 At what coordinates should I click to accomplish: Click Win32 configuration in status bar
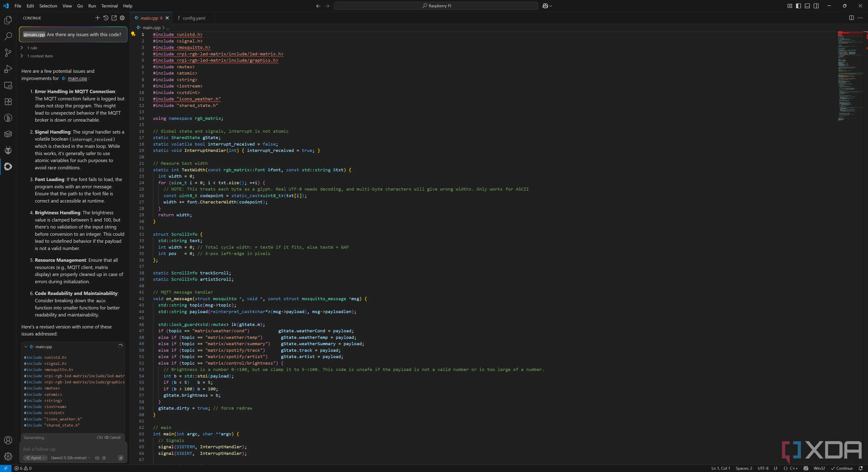(x=819, y=468)
